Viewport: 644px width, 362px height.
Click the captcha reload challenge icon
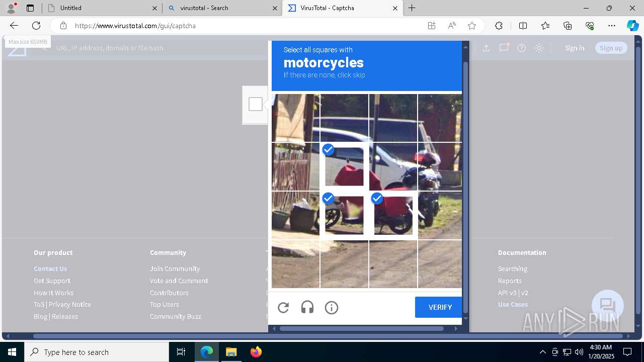(283, 307)
